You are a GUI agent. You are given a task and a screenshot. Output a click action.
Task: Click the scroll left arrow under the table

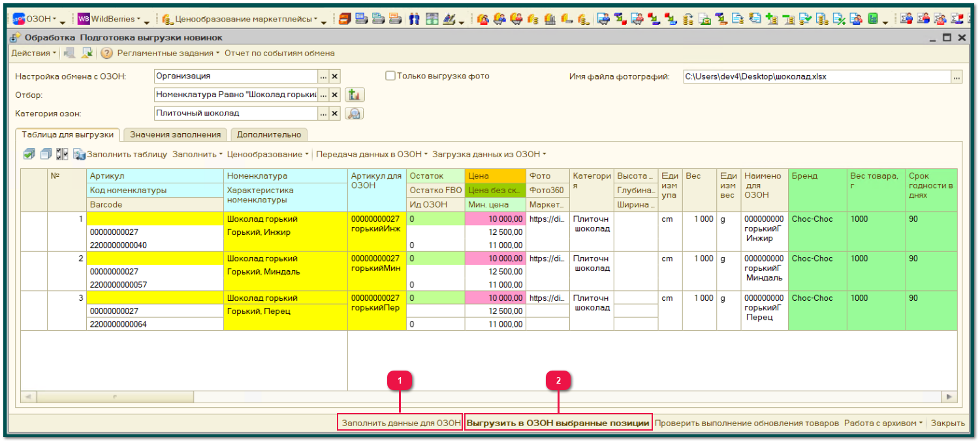[28, 396]
